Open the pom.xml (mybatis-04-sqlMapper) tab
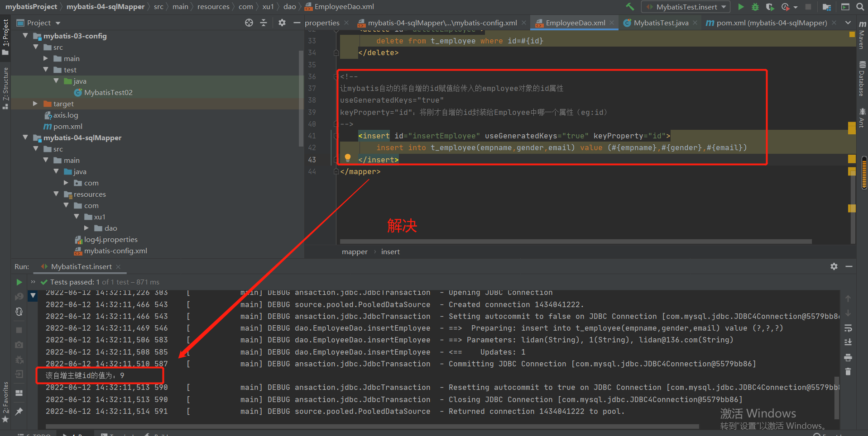 (x=771, y=23)
